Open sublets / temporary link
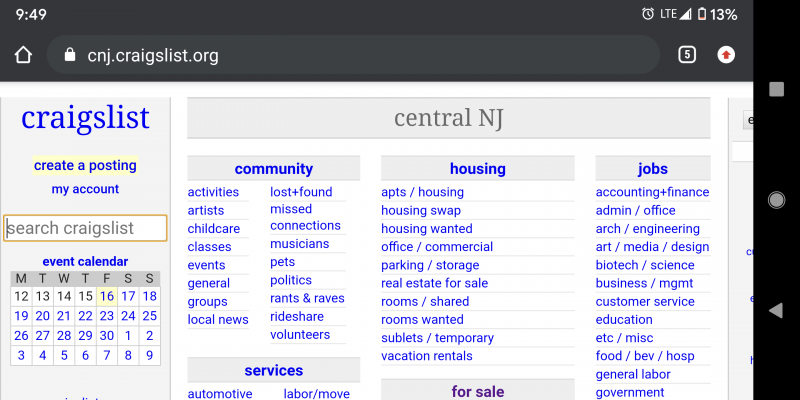The image size is (800, 400). [x=437, y=338]
